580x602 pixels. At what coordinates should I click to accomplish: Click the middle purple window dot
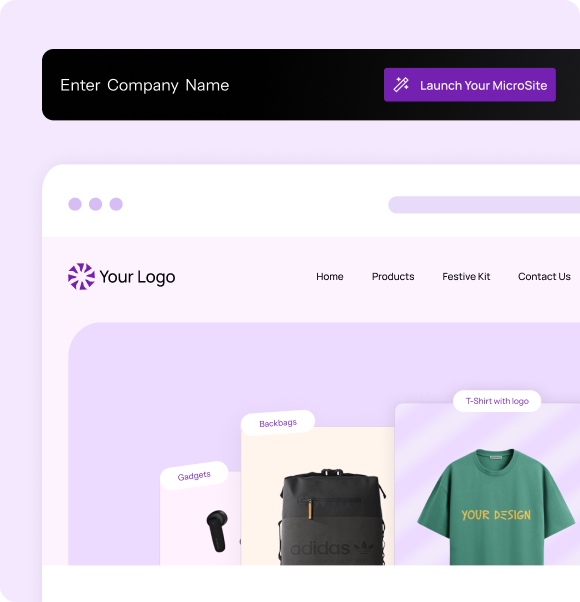coord(96,204)
